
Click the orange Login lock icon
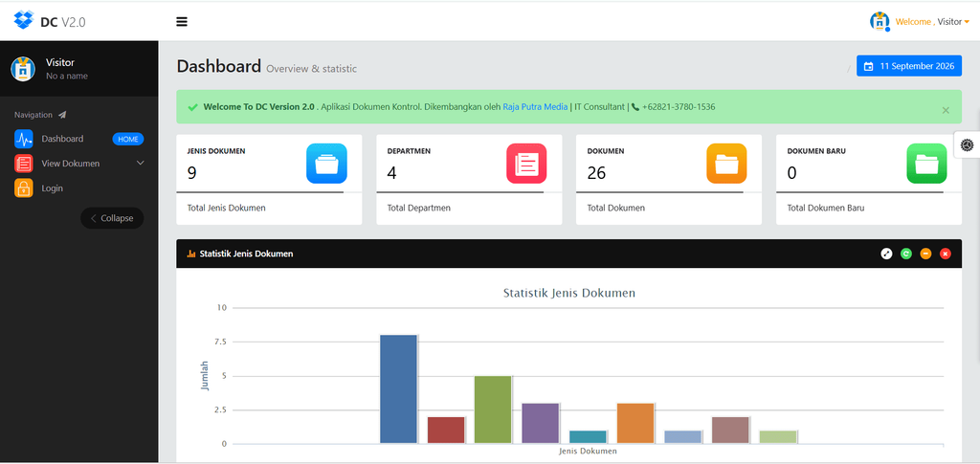pyautogui.click(x=24, y=188)
